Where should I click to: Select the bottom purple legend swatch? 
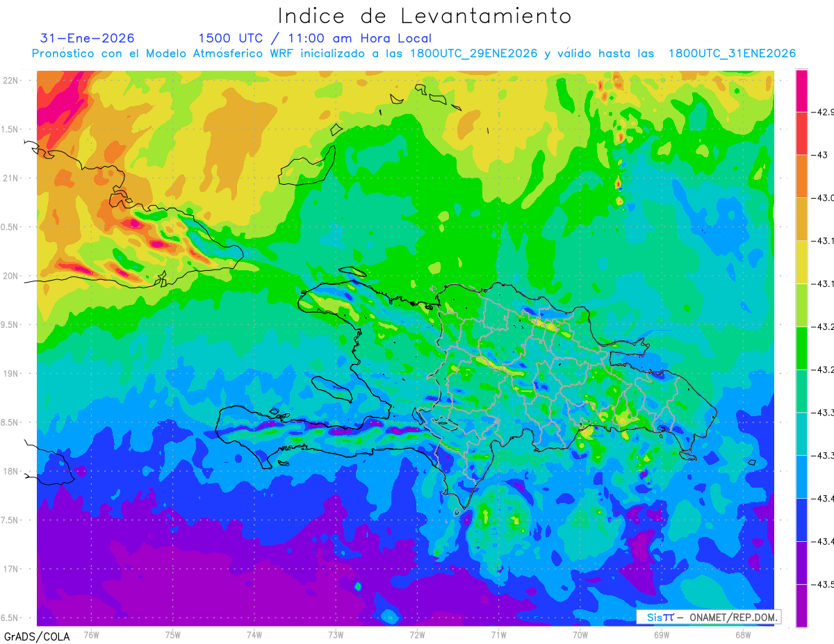[x=801, y=606]
